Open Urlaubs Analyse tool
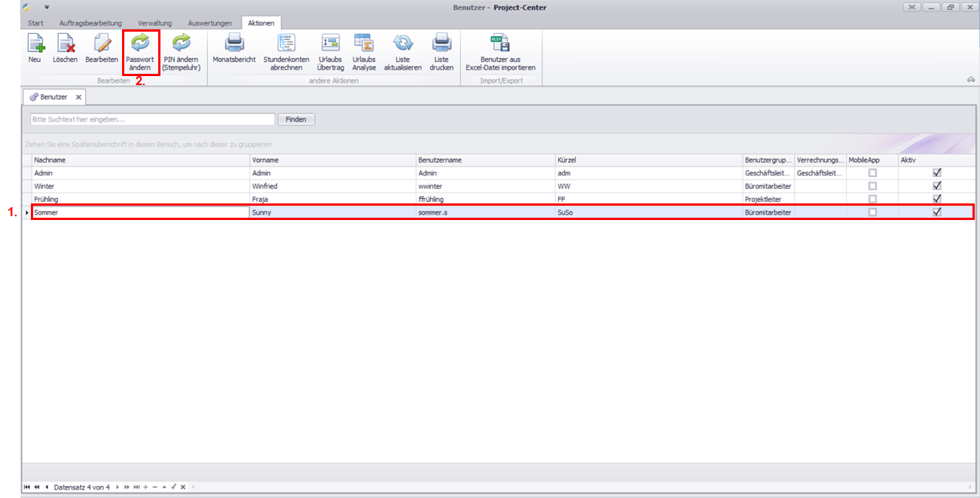The width and height of the screenshot is (980, 498). [x=364, y=44]
